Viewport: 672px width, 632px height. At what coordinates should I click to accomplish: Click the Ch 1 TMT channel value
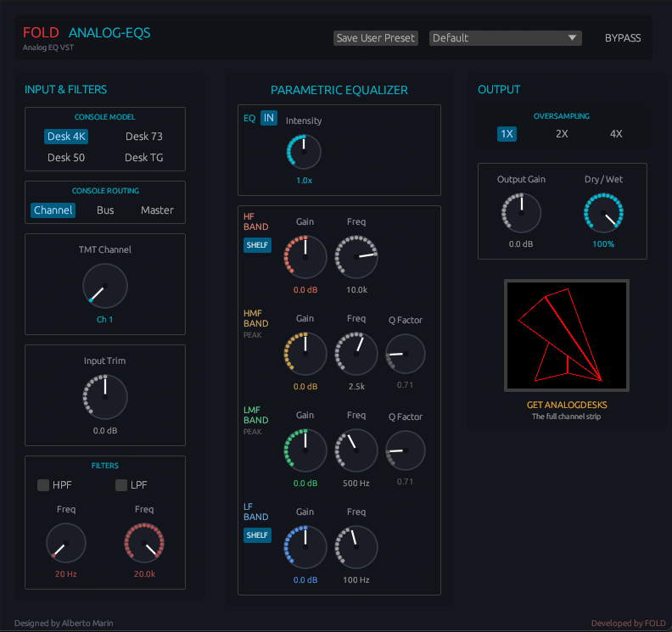click(x=104, y=320)
